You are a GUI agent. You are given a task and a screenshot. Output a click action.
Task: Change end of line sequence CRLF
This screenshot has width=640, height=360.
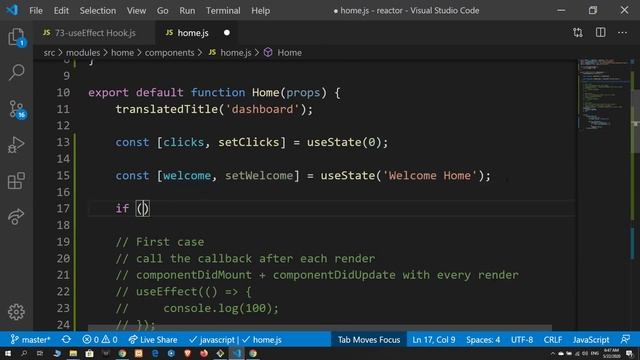click(553, 340)
